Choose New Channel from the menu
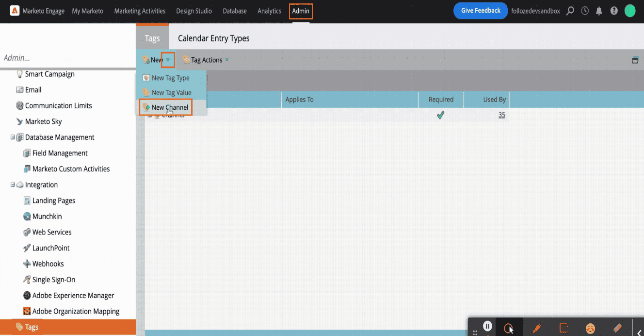 point(169,107)
